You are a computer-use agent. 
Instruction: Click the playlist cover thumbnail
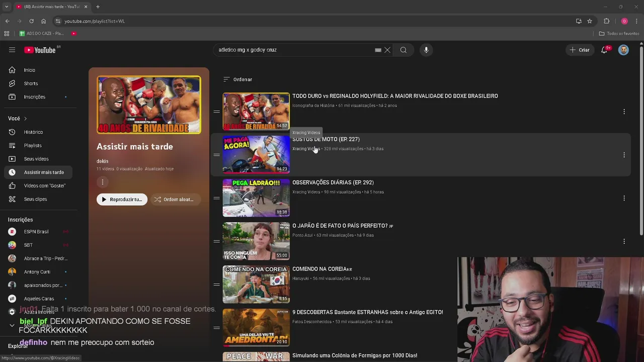point(149,105)
